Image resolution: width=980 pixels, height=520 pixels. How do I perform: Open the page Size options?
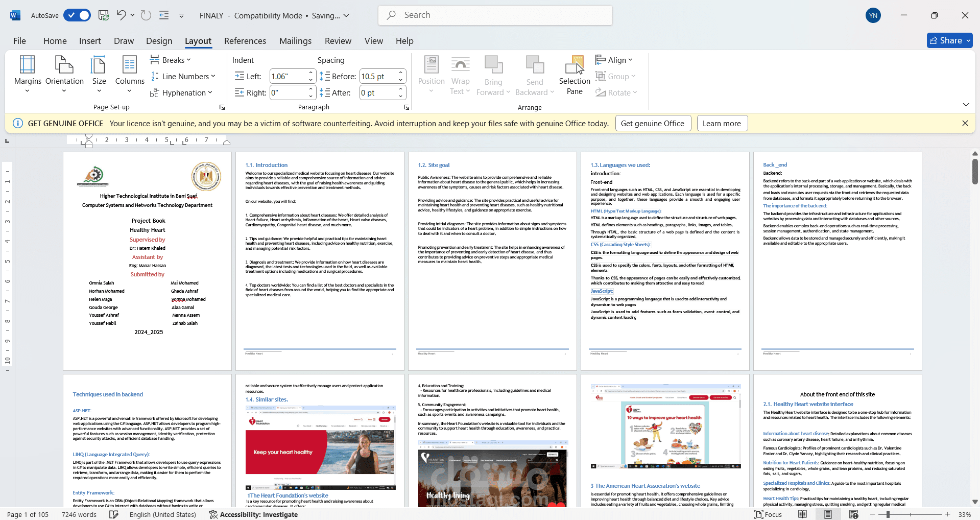coord(99,75)
